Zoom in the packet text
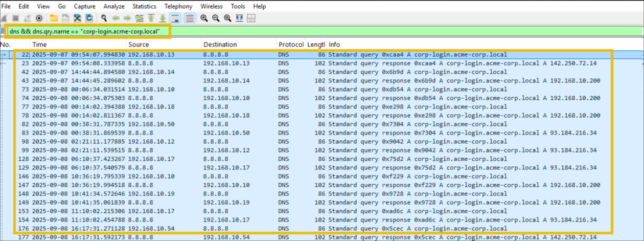Viewport: 644px width, 241px height. click(203, 18)
